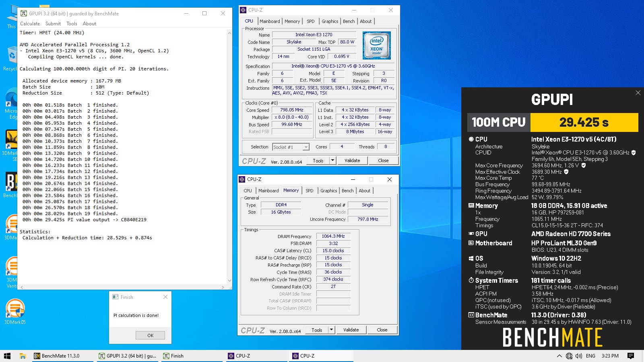Switch to Memory tab in upper CPU-Z

(x=292, y=21)
